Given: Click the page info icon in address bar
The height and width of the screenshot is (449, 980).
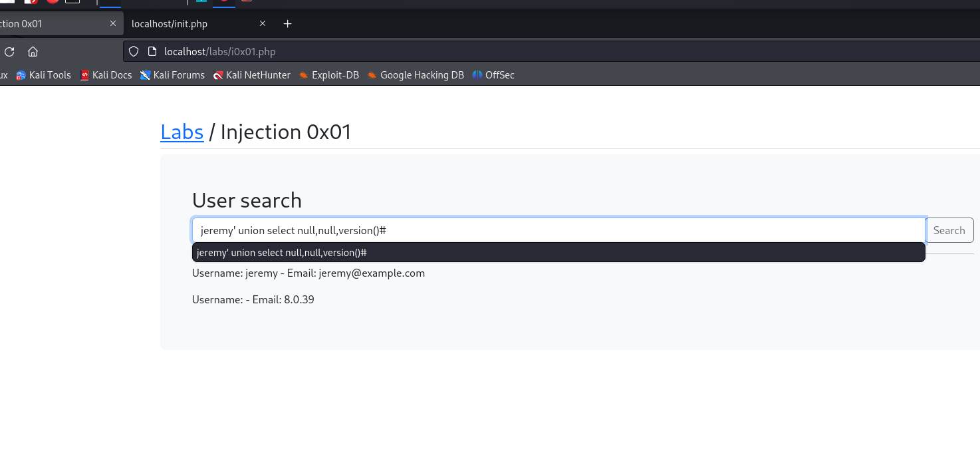Looking at the screenshot, I should (152, 51).
